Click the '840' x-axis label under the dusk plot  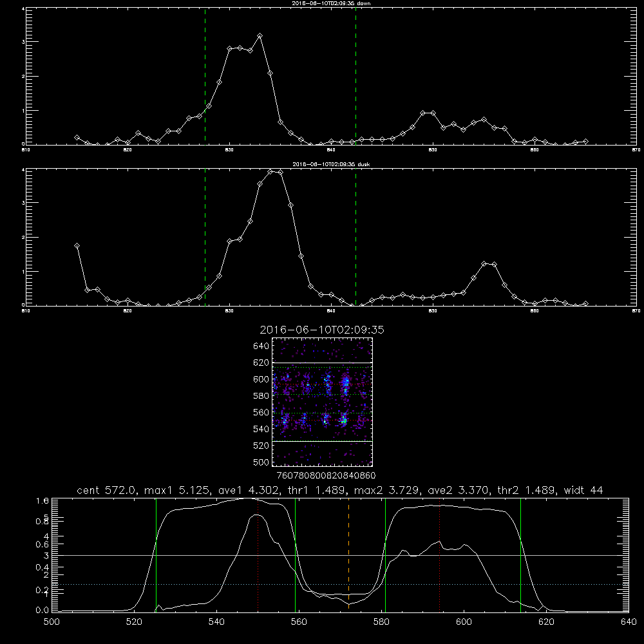click(331, 311)
